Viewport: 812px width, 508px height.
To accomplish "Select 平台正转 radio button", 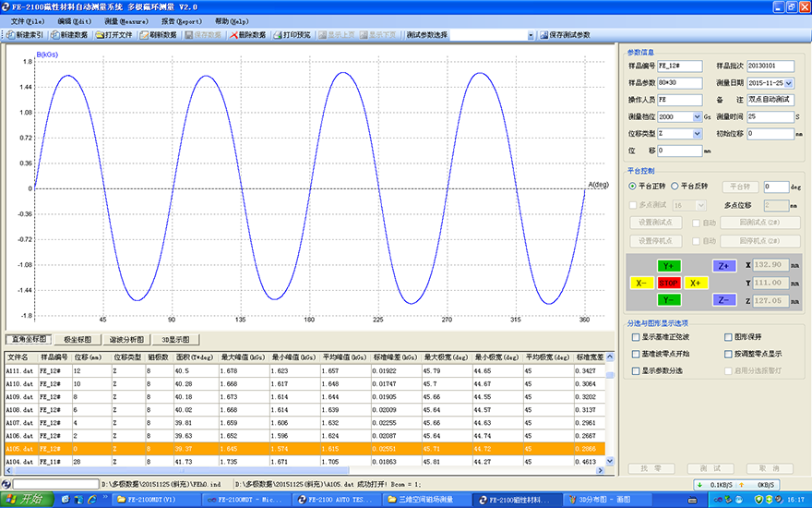I will click(632, 186).
